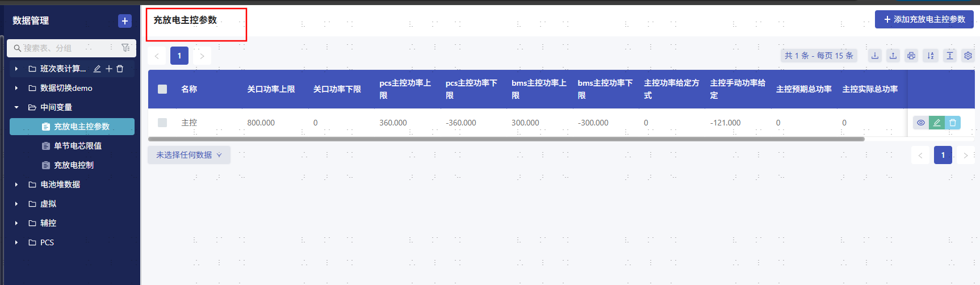Click the pcs主控功率上限 column header
This screenshot has width=980, height=285.
tap(405, 89)
